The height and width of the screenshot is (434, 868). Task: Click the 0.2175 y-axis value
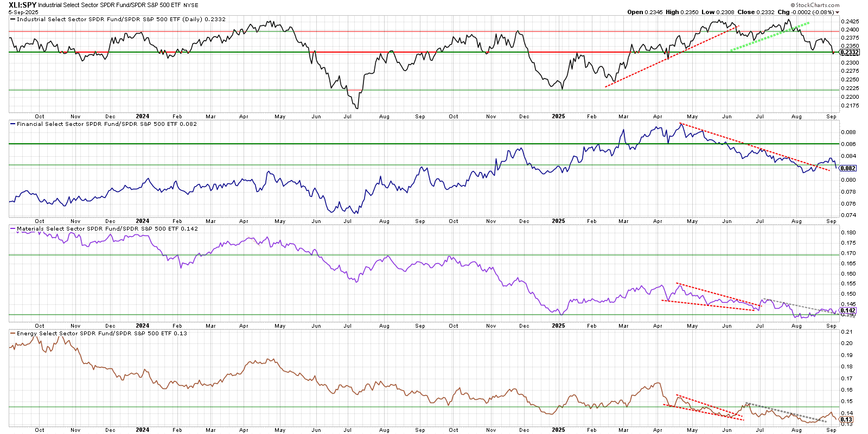pyautogui.click(x=850, y=106)
